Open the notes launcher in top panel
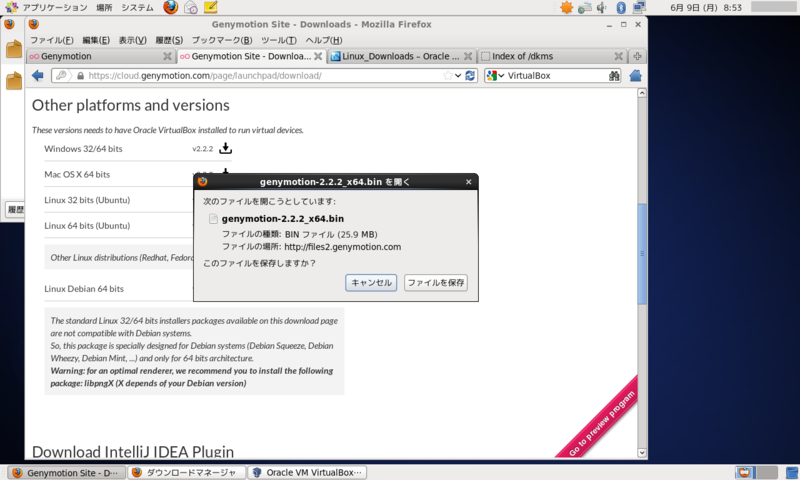The height and width of the screenshot is (480, 800). [x=210, y=7]
